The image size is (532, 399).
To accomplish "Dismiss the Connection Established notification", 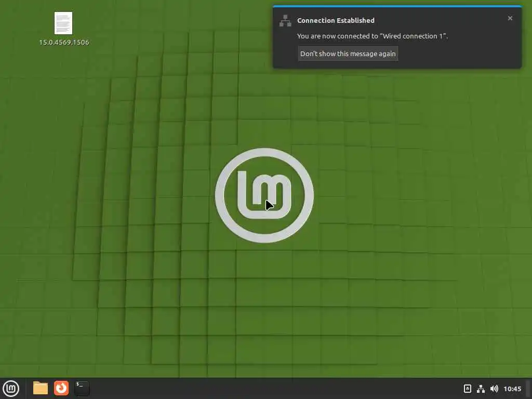I will (x=510, y=18).
